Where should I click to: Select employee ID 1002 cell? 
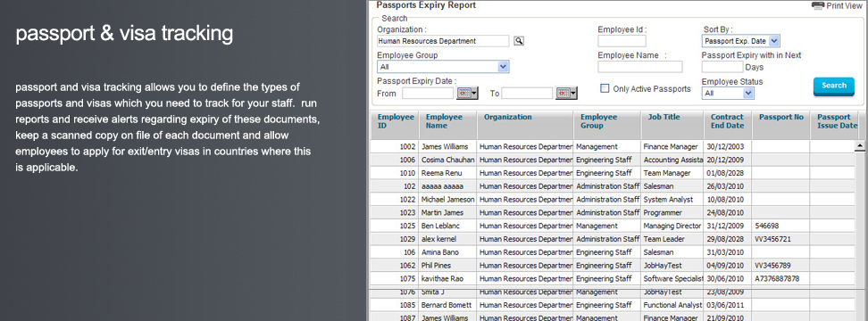click(394, 146)
